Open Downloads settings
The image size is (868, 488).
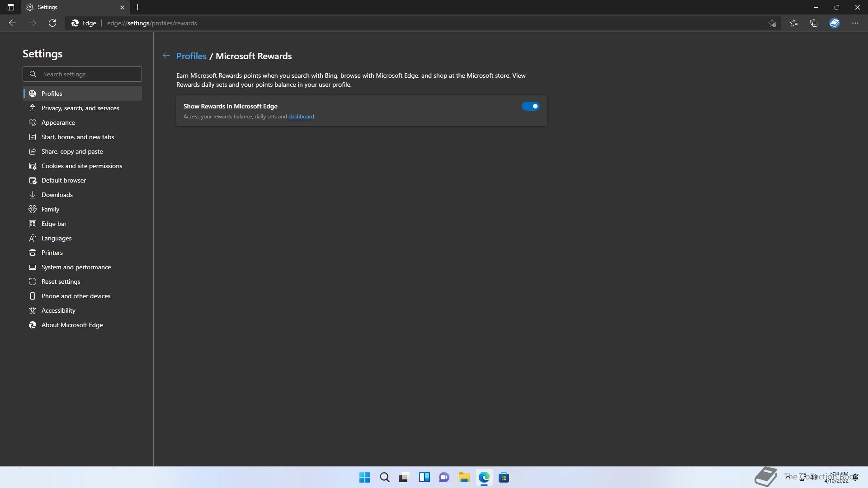click(82, 195)
